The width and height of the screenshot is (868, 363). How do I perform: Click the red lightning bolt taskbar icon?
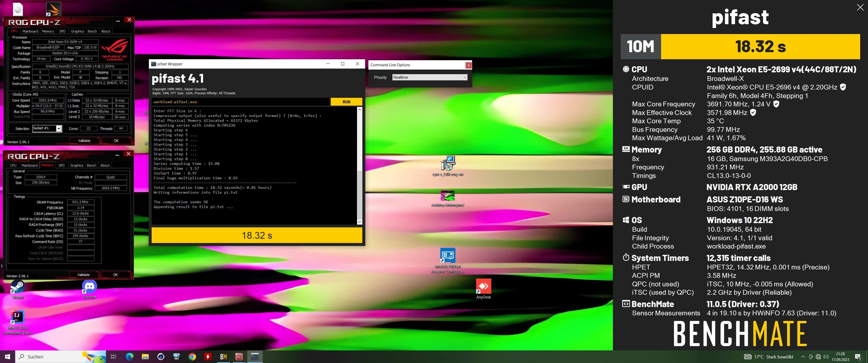tap(208, 357)
